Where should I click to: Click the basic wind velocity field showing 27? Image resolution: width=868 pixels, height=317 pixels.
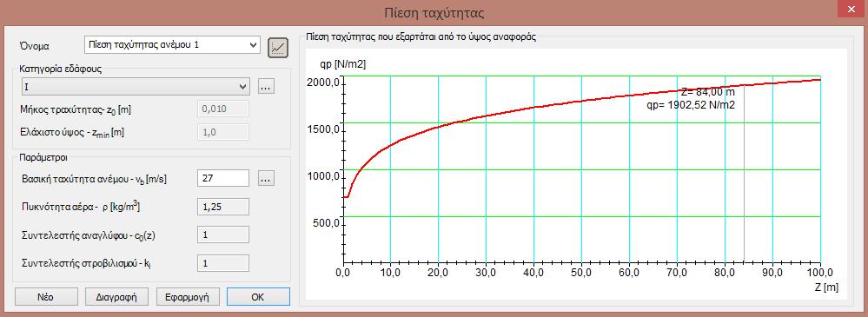(223, 179)
